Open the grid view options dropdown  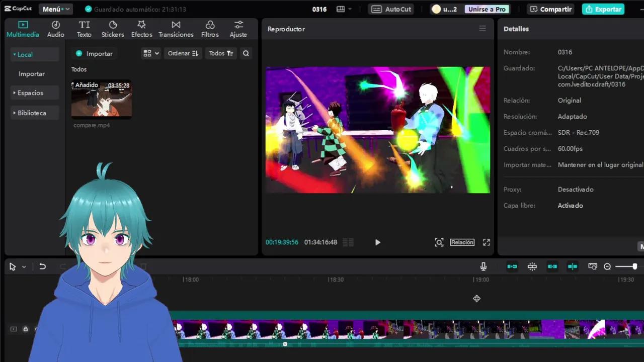pyautogui.click(x=151, y=53)
